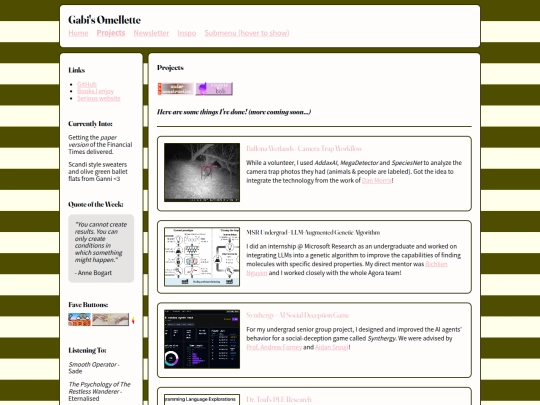Click MSR Undergrad LLM-Augmented Genetic Algorithm title
The height and width of the screenshot is (405, 540).
313,232
